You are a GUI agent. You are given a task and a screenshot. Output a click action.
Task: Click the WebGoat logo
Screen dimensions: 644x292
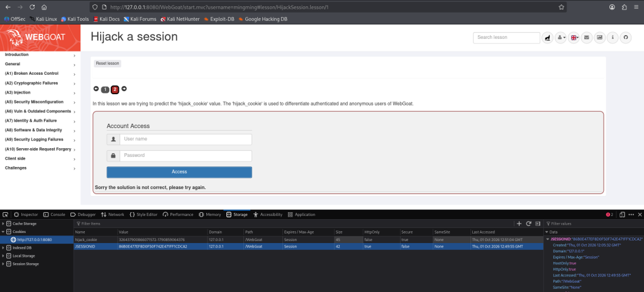[40, 37]
